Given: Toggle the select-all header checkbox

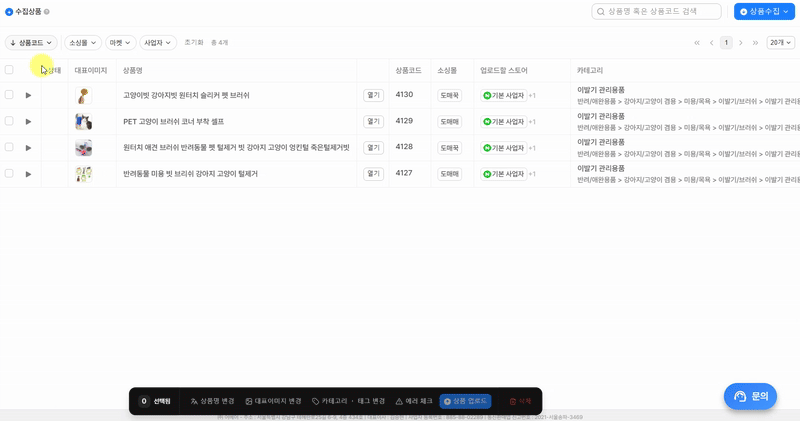Looking at the screenshot, I should click(9, 69).
